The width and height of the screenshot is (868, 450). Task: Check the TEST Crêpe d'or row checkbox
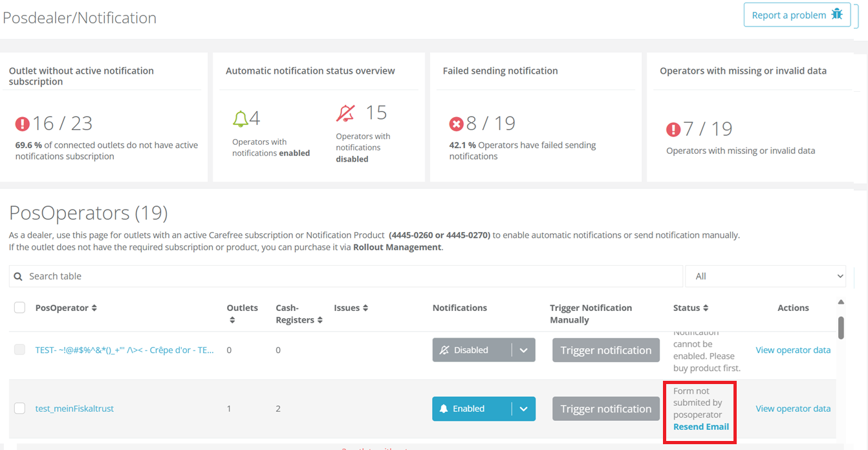[x=20, y=350]
